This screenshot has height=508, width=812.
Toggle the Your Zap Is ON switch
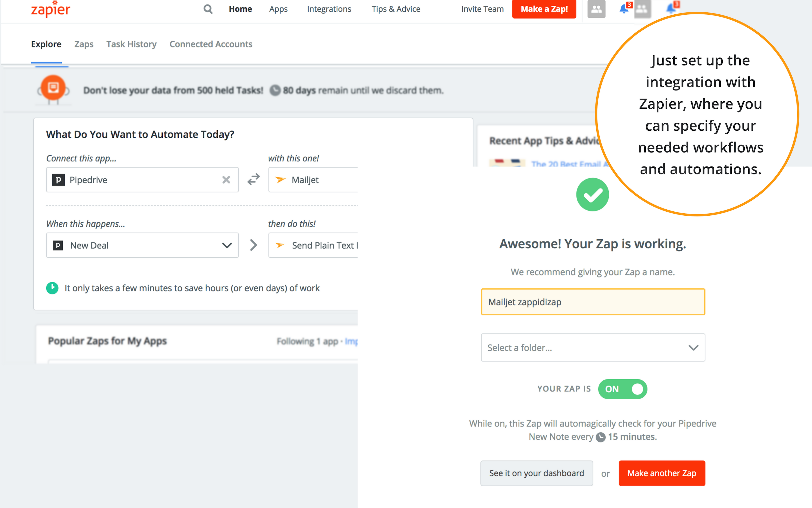click(x=623, y=389)
